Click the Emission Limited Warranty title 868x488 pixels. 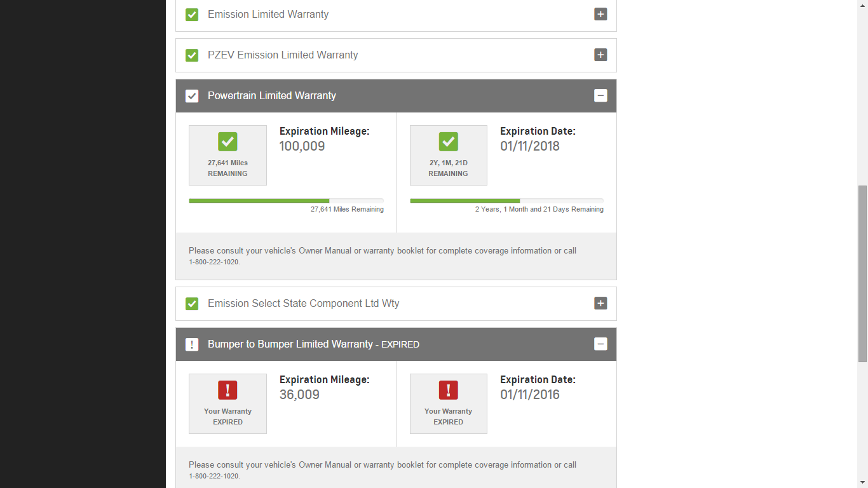[268, 14]
